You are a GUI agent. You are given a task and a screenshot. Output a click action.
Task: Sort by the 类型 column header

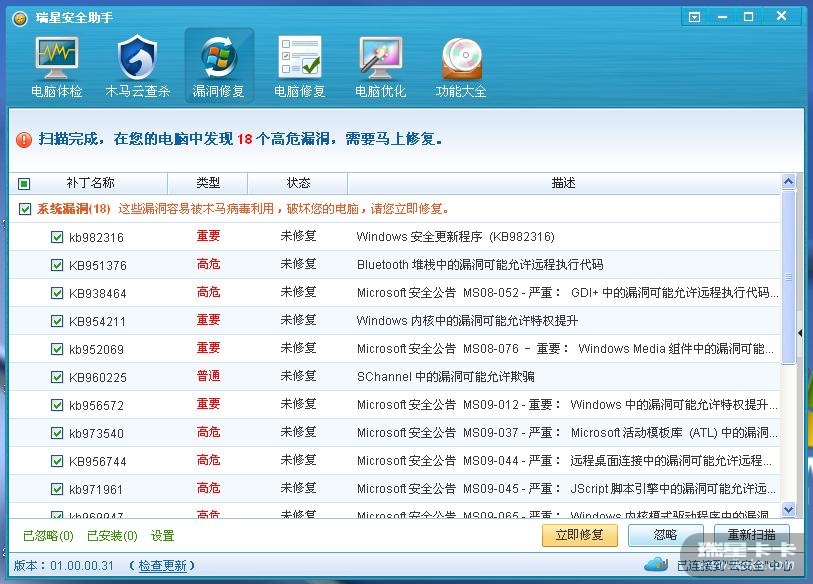(x=208, y=183)
